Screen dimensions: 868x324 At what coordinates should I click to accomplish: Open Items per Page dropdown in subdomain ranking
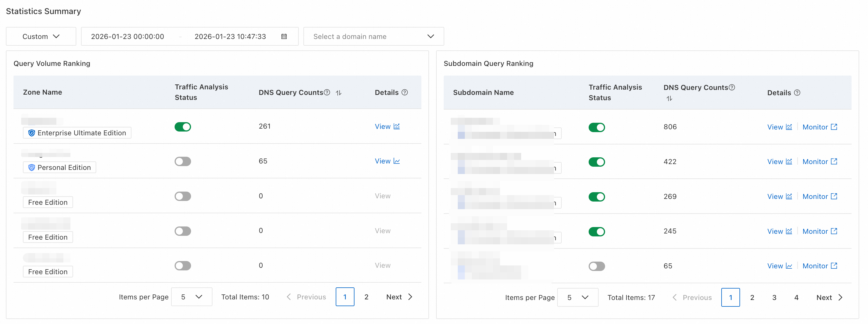point(577,297)
